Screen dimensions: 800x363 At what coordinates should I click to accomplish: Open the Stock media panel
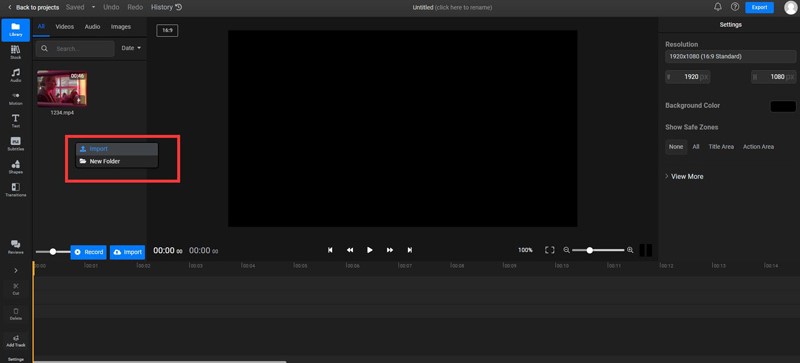(x=15, y=52)
